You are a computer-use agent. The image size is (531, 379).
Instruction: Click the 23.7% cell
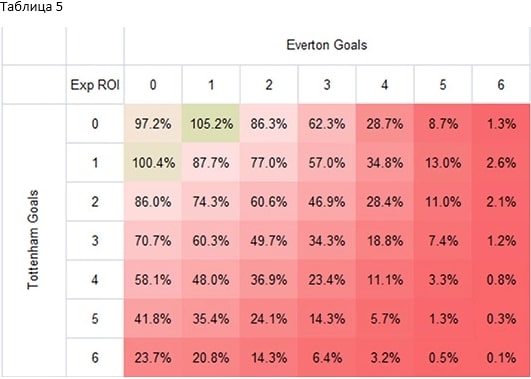pos(153,358)
